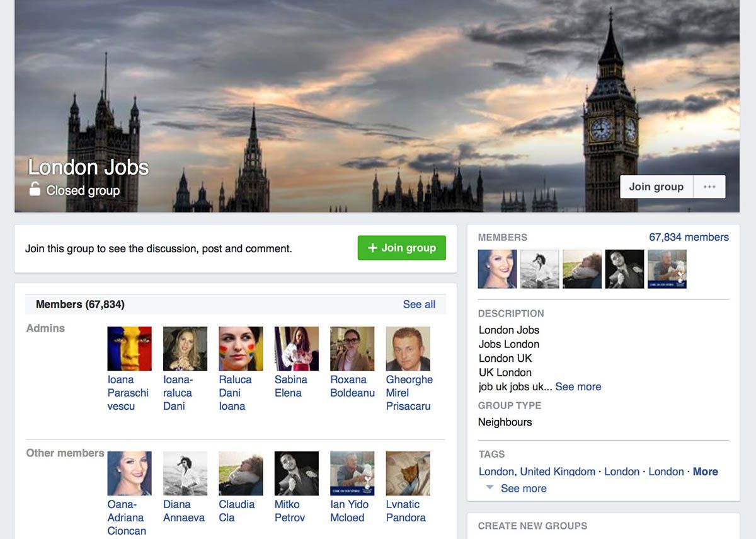The height and width of the screenshot is (539, 756).
Task: Click the More tags link
Action: [706, 472]
